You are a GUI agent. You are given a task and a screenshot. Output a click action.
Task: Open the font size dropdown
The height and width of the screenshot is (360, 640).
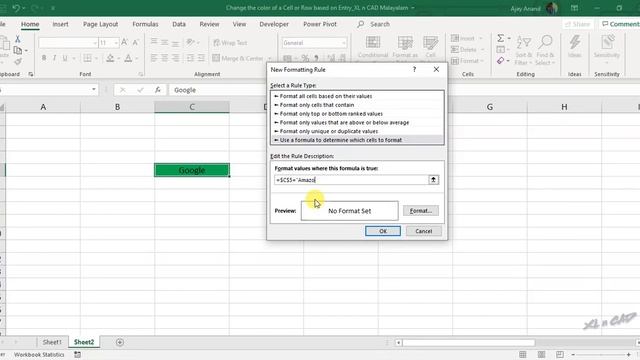pos(116,43)
